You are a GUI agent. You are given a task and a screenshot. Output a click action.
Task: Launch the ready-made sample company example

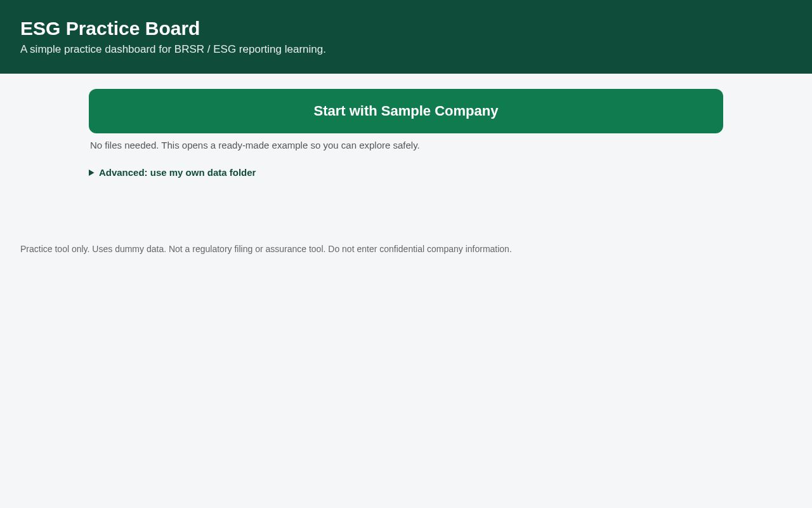tap(406, 111)
